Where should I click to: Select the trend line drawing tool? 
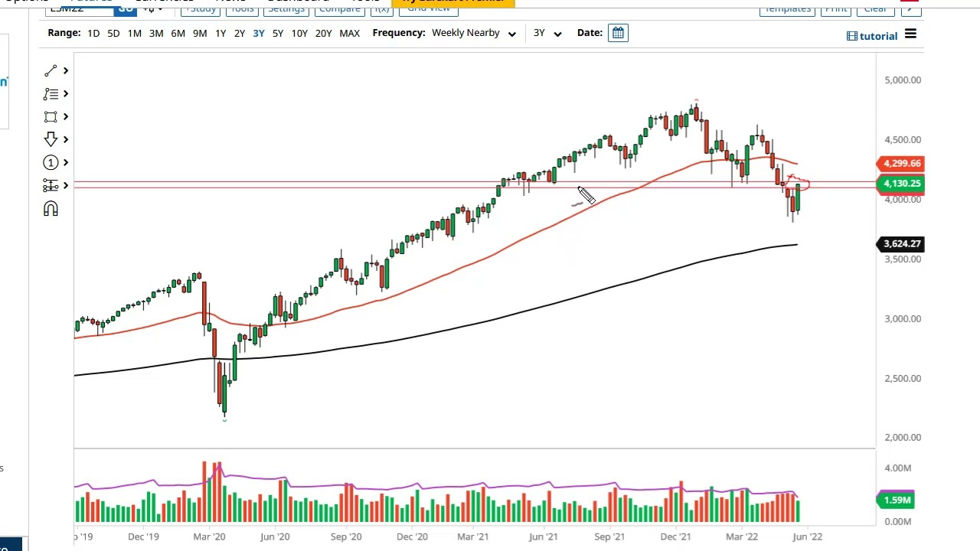(51, 70)
